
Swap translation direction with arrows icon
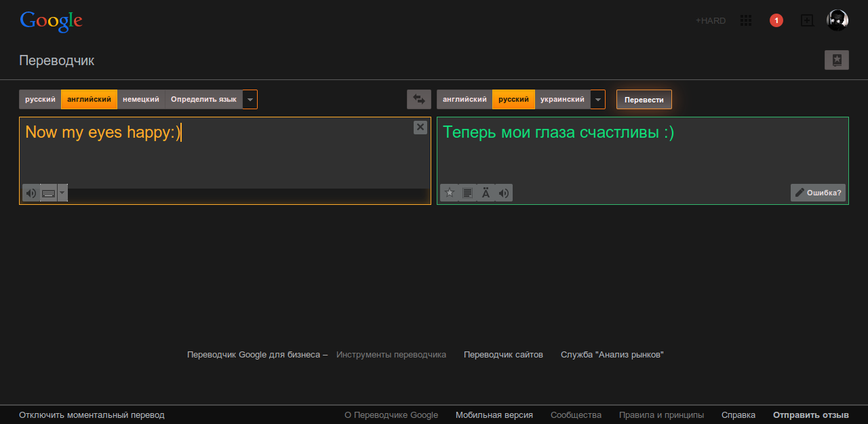tap(419, 99)
